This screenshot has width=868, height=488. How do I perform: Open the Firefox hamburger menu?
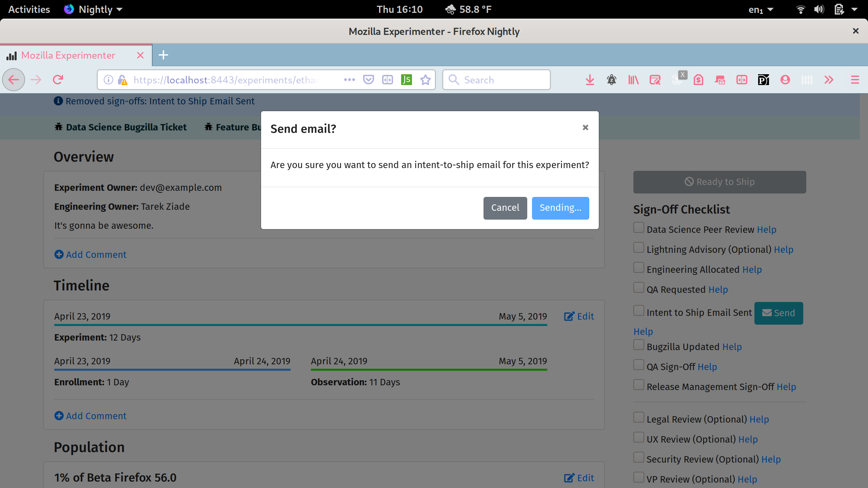coord(855,80)
